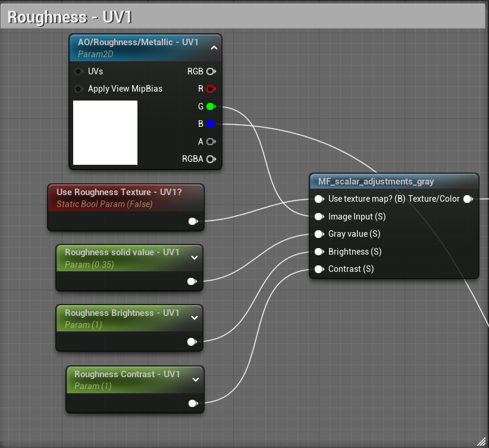Click the comment box resize grip
Image resolution: width=489 pixels, height=448 pixels.
click(481, 441)
